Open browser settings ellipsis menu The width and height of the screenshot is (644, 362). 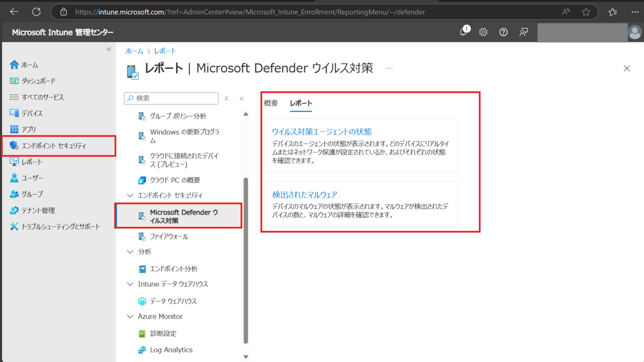click(x=634, y=11)
